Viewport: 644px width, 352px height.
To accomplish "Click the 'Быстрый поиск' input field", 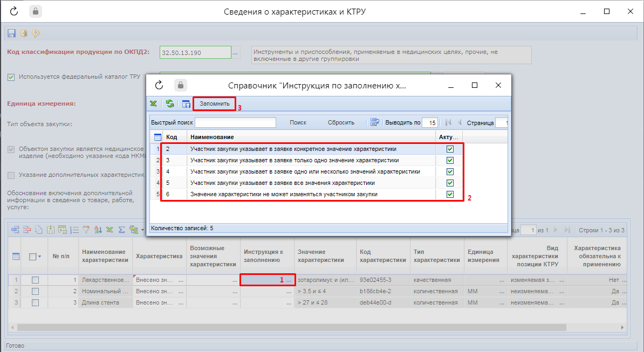I will pyautogui.click(x=235, y=122).
